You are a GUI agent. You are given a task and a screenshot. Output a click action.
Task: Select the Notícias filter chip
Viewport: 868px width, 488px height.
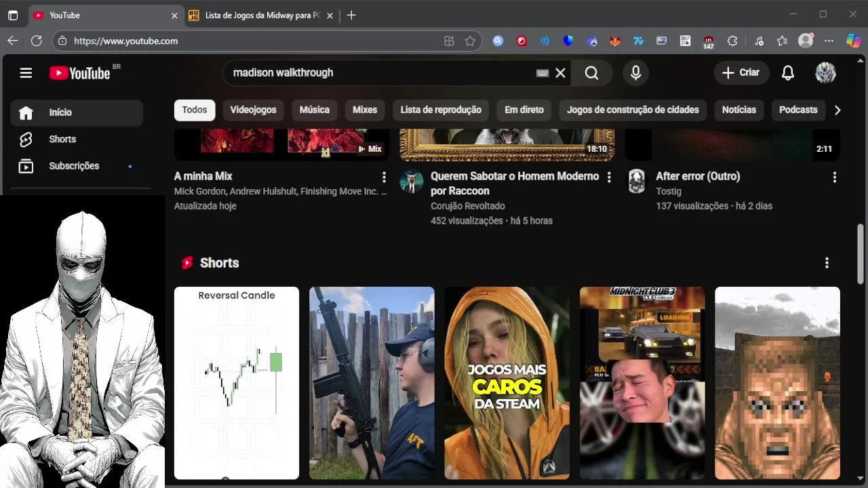[739, 110]
